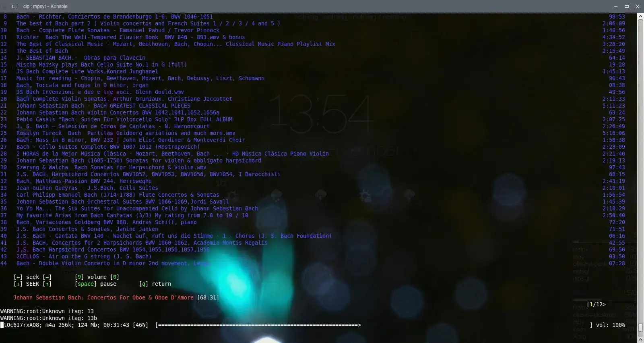
Task: Click the window title 'cip : mpsyt – Konsole'
Action: pos(45,6)
